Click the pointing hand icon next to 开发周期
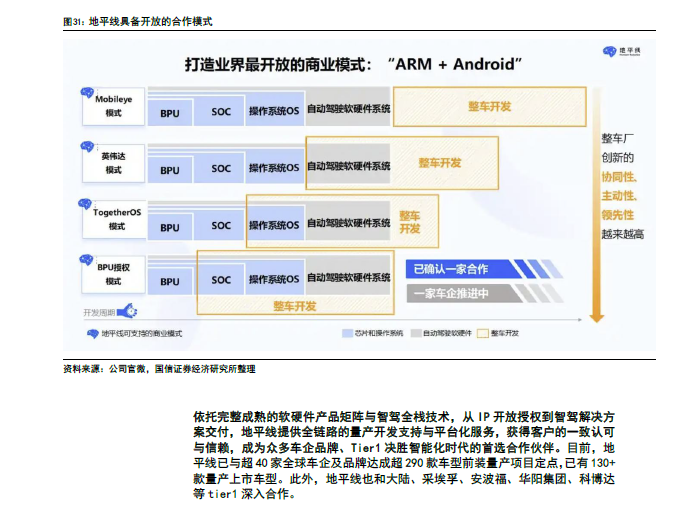Image resolution: width=674 pixels, height=508 pixels. (127, 311)
